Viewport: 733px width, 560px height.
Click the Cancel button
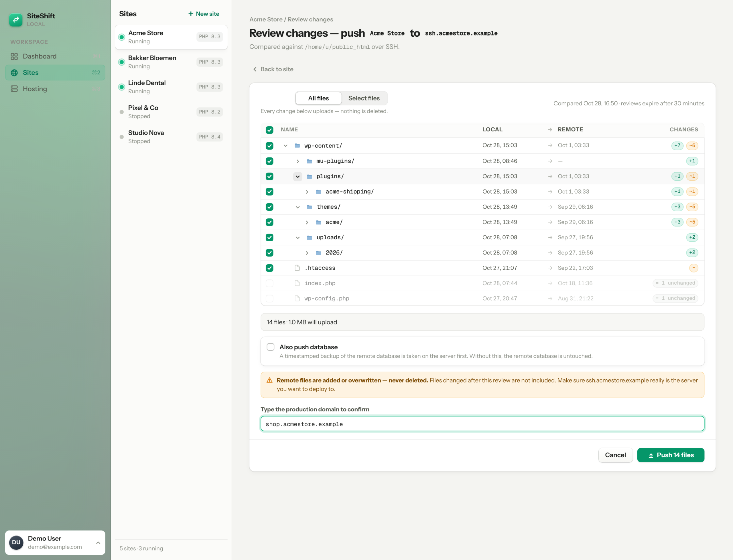pos(615,455)
